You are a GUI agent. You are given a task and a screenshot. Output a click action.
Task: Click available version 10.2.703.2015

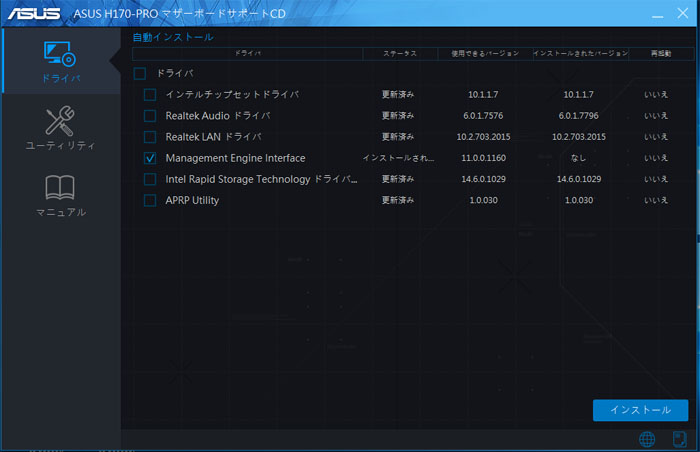coord(483,137)
